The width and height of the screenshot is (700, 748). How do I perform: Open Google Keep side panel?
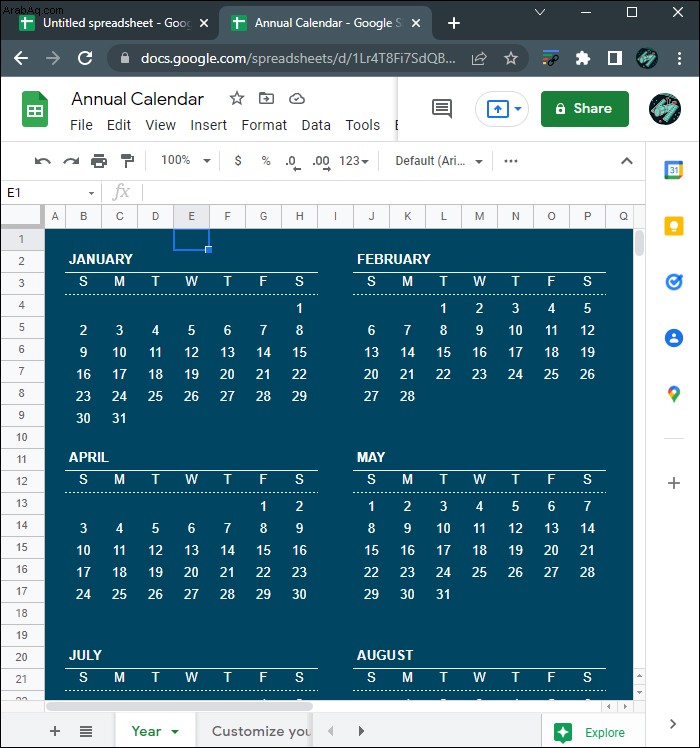point(673,226)
